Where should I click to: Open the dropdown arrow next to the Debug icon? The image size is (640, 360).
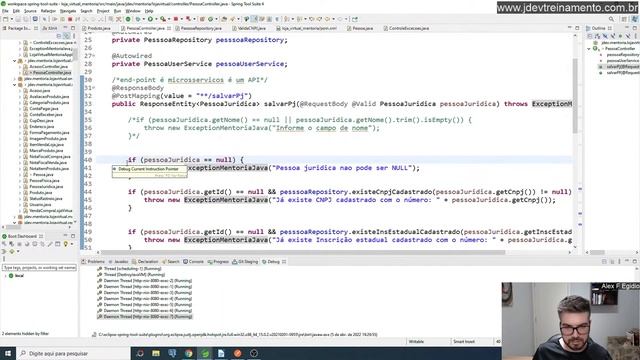(144, 19)
